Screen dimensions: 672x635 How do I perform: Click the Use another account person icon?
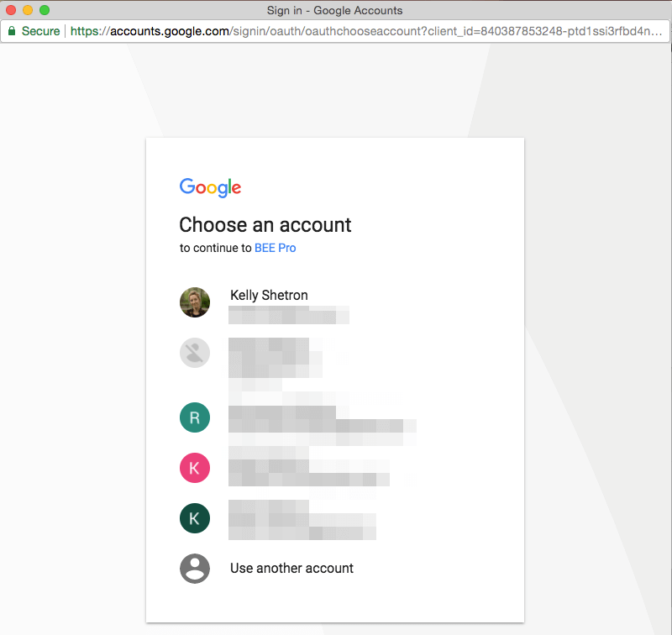[x=195, y=569]
